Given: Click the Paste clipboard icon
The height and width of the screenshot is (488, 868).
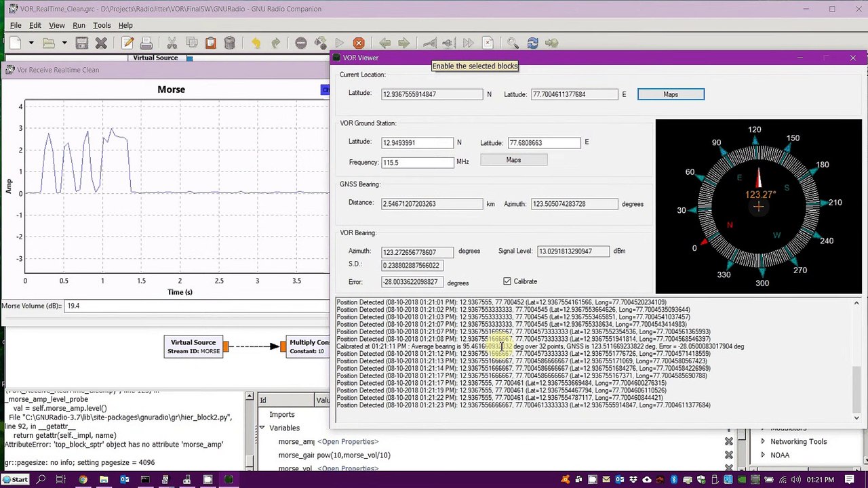Looking at the screenshot, I should point(210,43).
